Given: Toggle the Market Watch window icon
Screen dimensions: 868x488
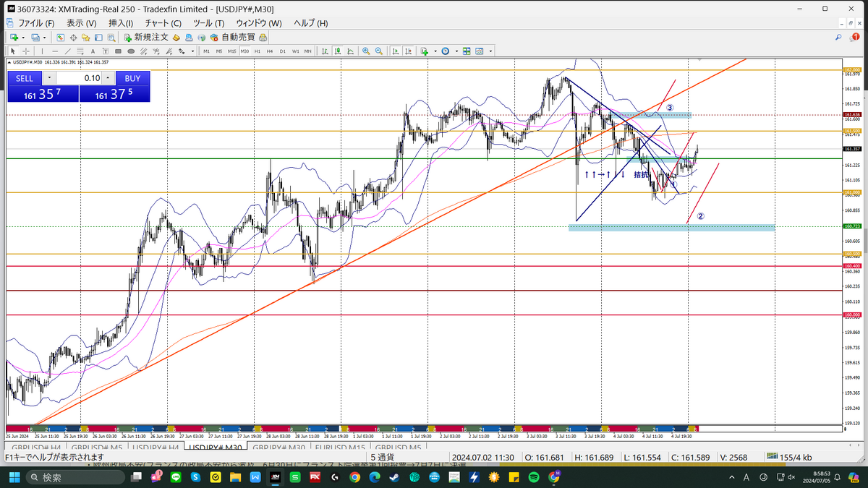Looking at the screenshot, I should click(x=60, y=37).
